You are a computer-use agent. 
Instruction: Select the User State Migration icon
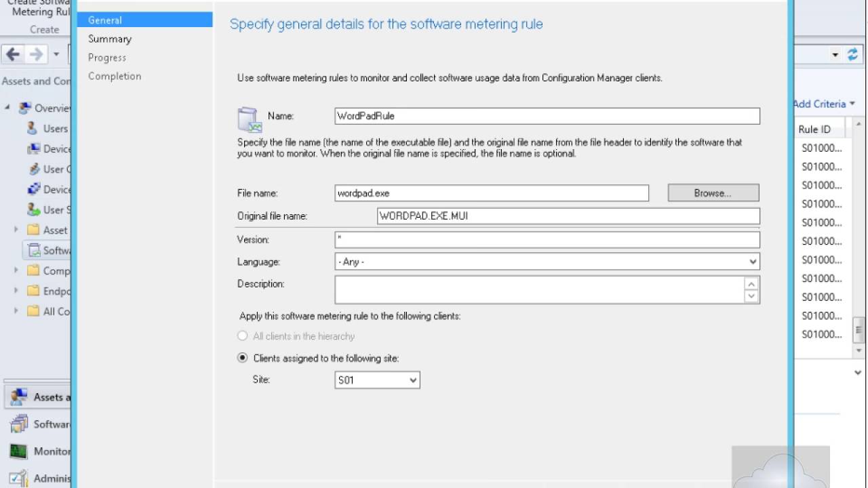point(33,209)
